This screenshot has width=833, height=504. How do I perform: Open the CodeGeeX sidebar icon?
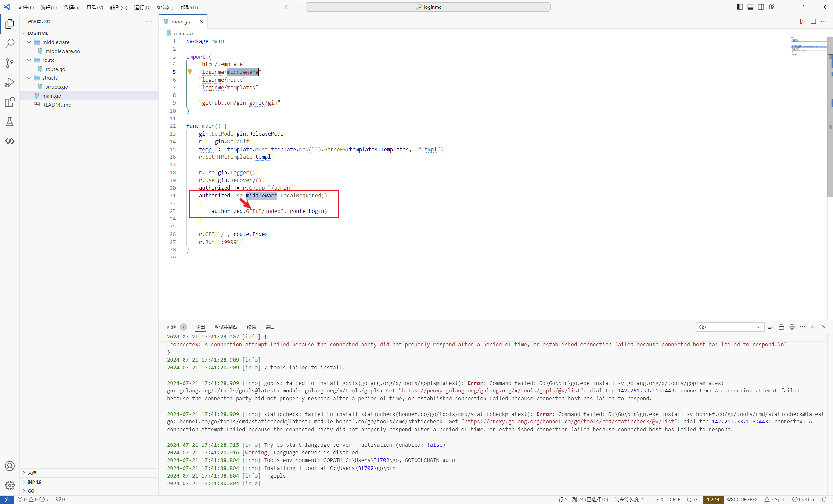point(10,141)
